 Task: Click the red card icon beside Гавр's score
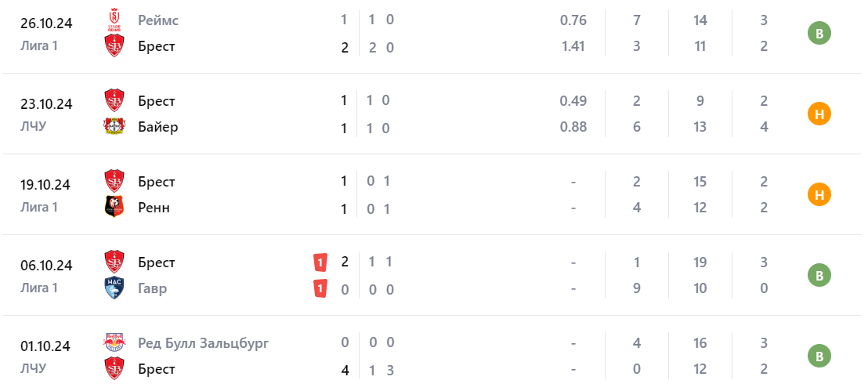tap(320, 288)
